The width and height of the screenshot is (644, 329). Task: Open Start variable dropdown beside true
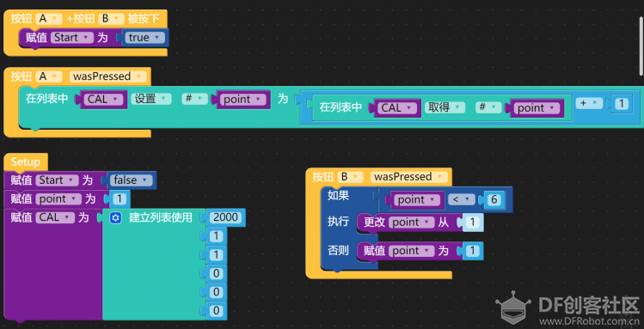(x=72, y=38)
